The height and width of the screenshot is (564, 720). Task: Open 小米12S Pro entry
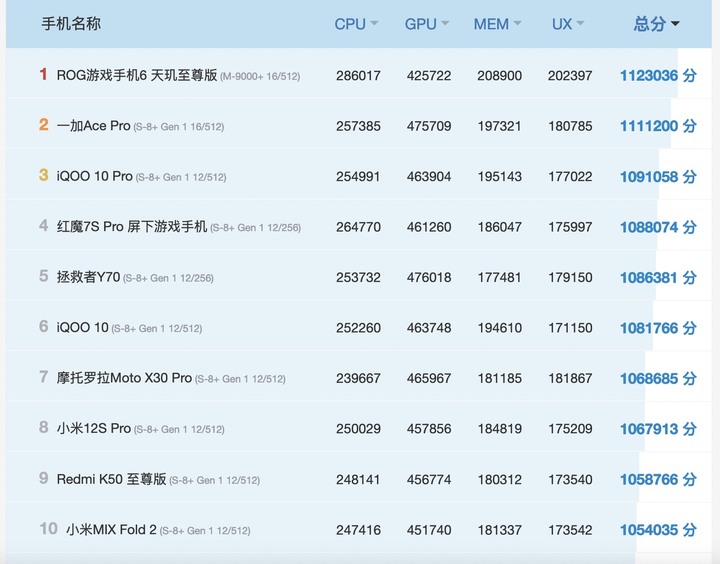(94, 429)
